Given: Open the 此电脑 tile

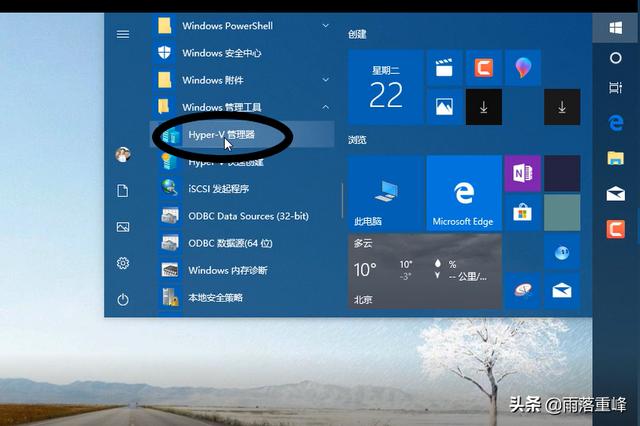Looking at the screenshot, I should [386, 192].
